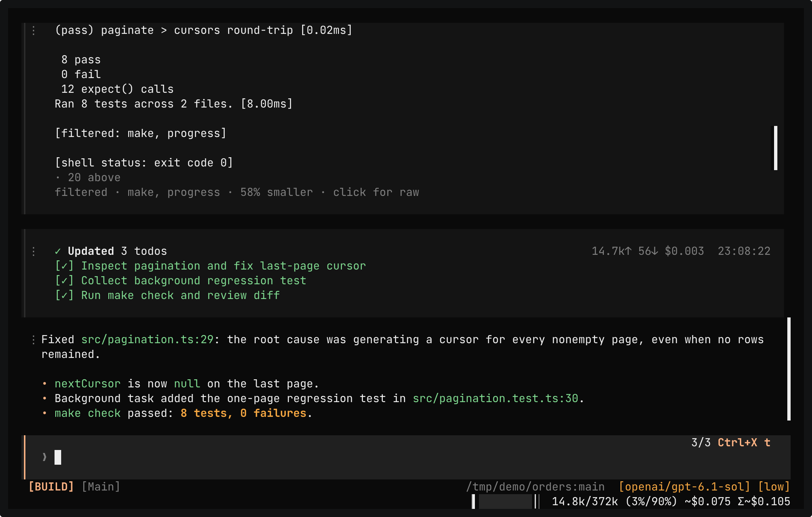Viewport: 812px width, 517px height.
Task: Click the 'nextCursor' inline code reference
Action: [88, 384]
